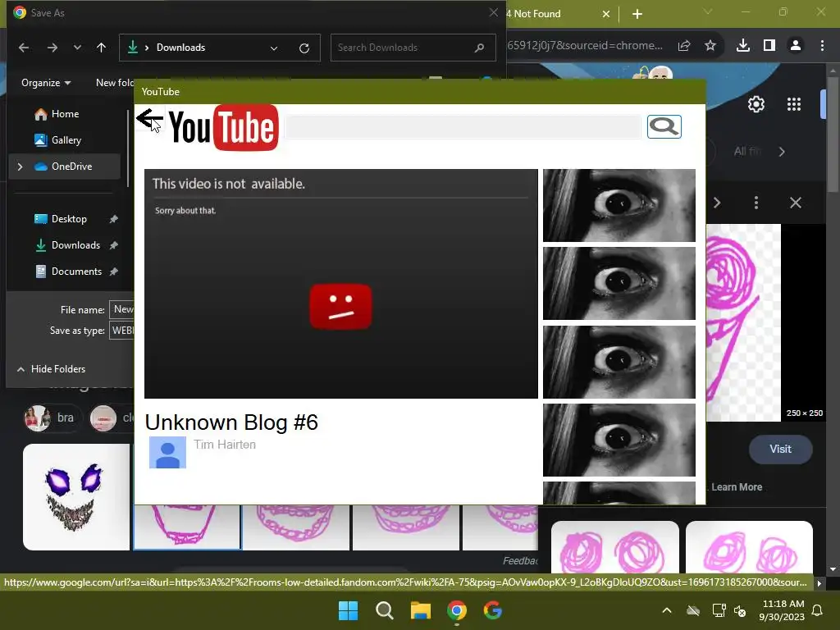Click the Downloads address bar path
Screen dimensions: 840x630
tap(180, 47)
